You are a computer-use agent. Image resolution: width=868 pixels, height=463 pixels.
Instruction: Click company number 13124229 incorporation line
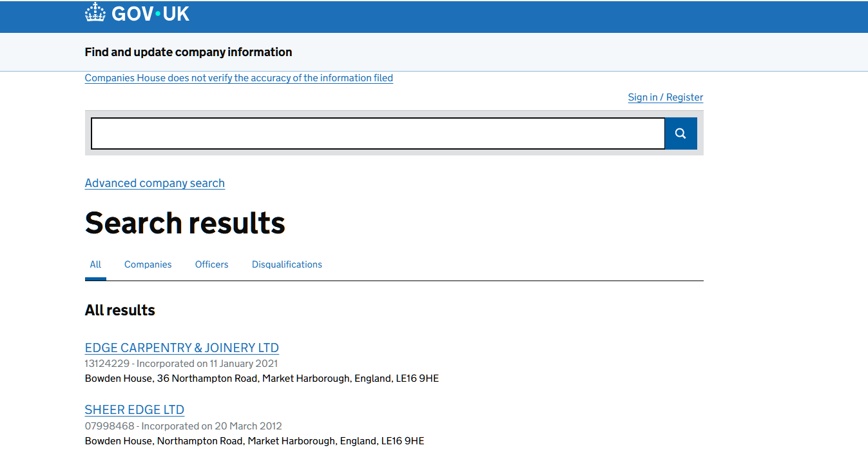pyautogui.click(x=181, y=364)
